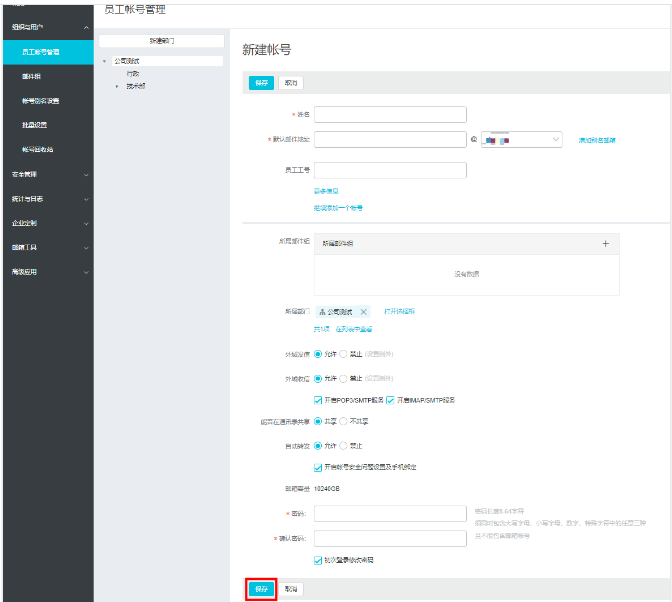Open 帐号回收站 in the sidebar
The image size is (672, 602).
pyautogui.click(x=38, y=149)
